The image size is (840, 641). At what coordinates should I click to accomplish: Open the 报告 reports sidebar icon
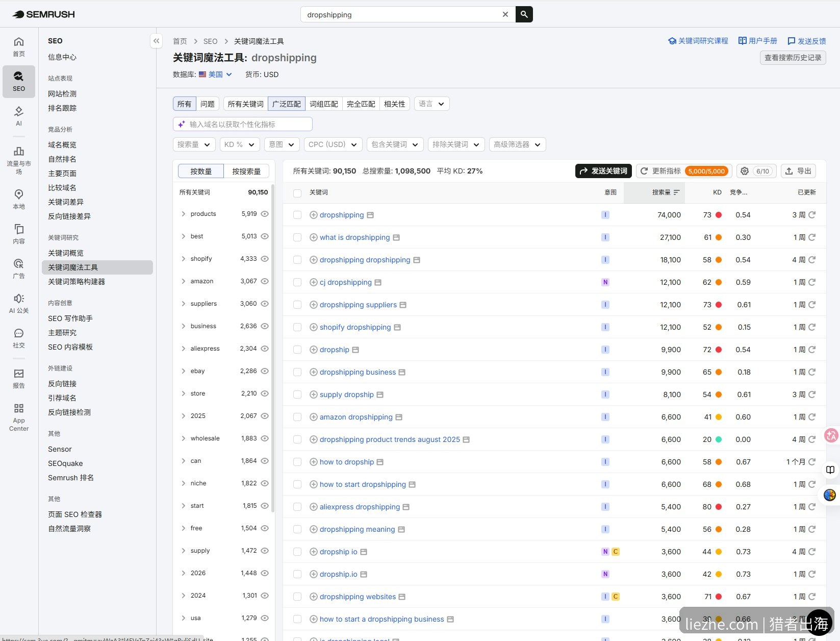tap(19, 378)
